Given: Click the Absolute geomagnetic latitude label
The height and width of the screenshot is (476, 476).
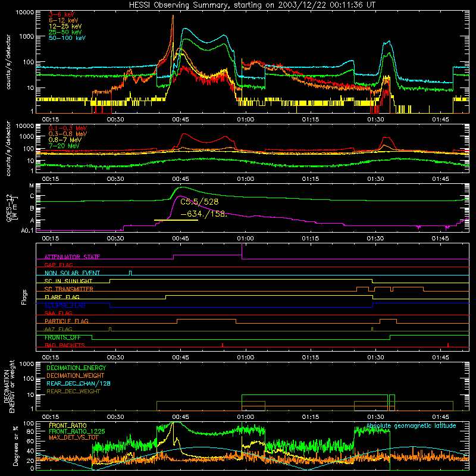Looking at the screenshot, I should 411,426.
